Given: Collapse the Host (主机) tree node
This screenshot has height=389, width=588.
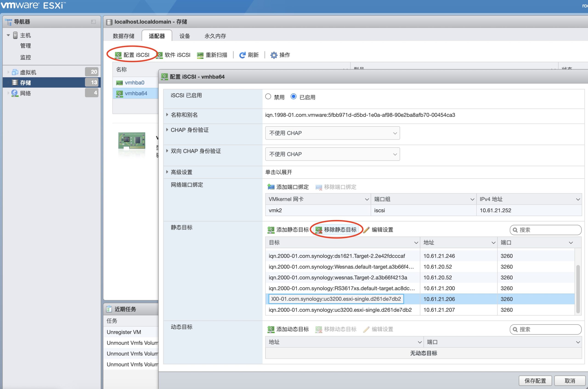Looking at the screenshot, I should [x=8, y=35].
